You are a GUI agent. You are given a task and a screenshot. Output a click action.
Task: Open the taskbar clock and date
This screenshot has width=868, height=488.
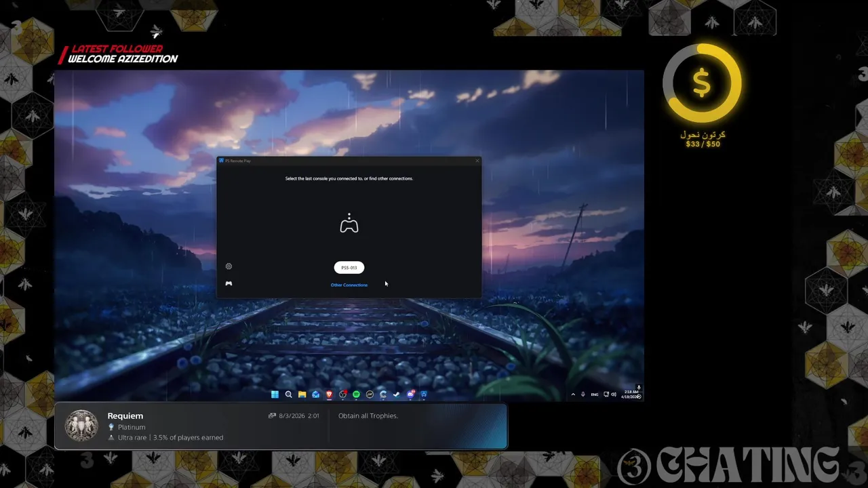point(630,394)
